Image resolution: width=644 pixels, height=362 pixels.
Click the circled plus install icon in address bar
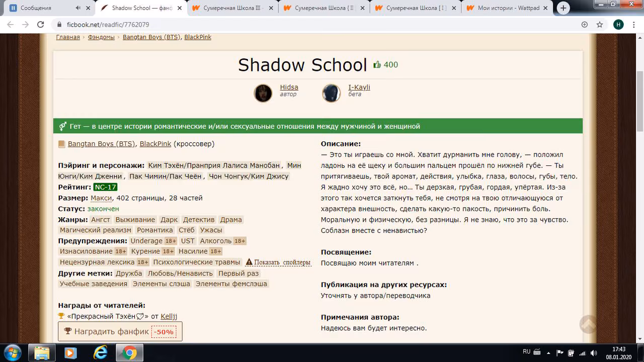[585, 25]
